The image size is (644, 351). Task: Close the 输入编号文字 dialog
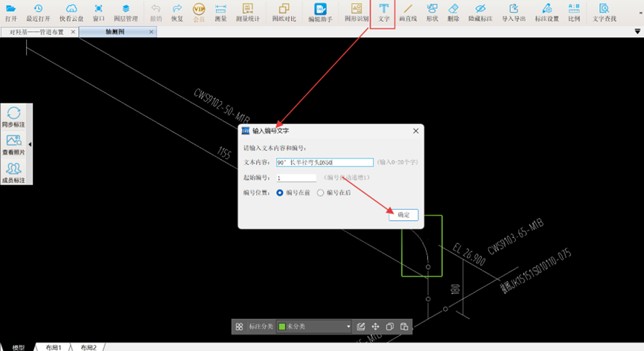(x=415, y=131)
